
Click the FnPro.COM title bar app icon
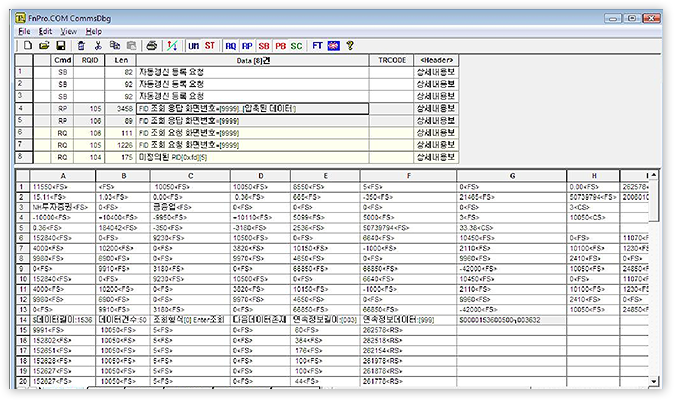tap(20, 18)
